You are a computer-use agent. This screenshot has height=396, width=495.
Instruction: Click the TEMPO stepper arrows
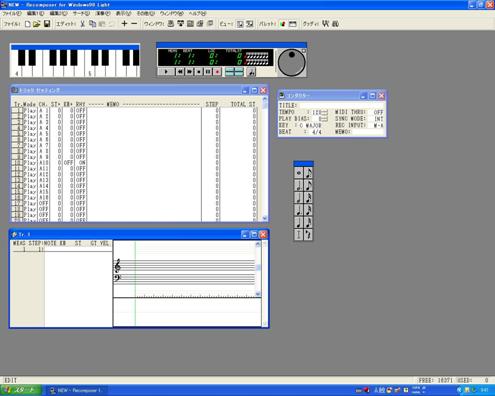click(x=324, y=113)
